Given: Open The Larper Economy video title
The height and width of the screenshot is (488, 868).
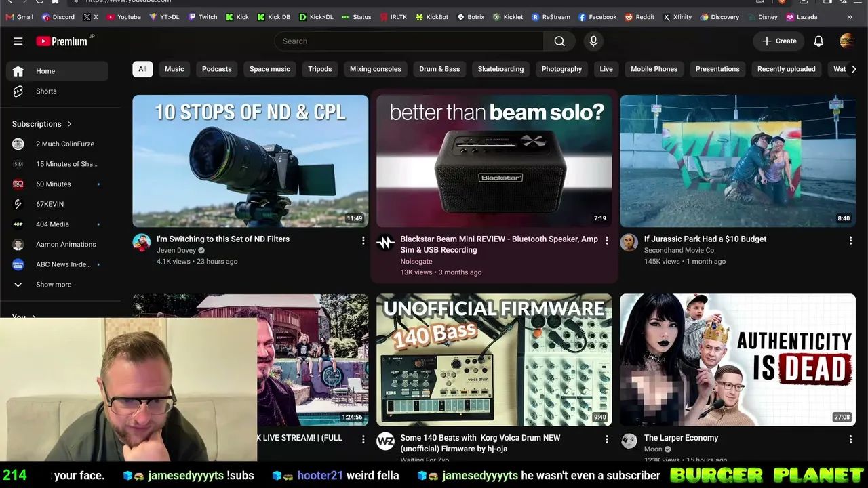Looking at the screenshot, I should 681,438.
